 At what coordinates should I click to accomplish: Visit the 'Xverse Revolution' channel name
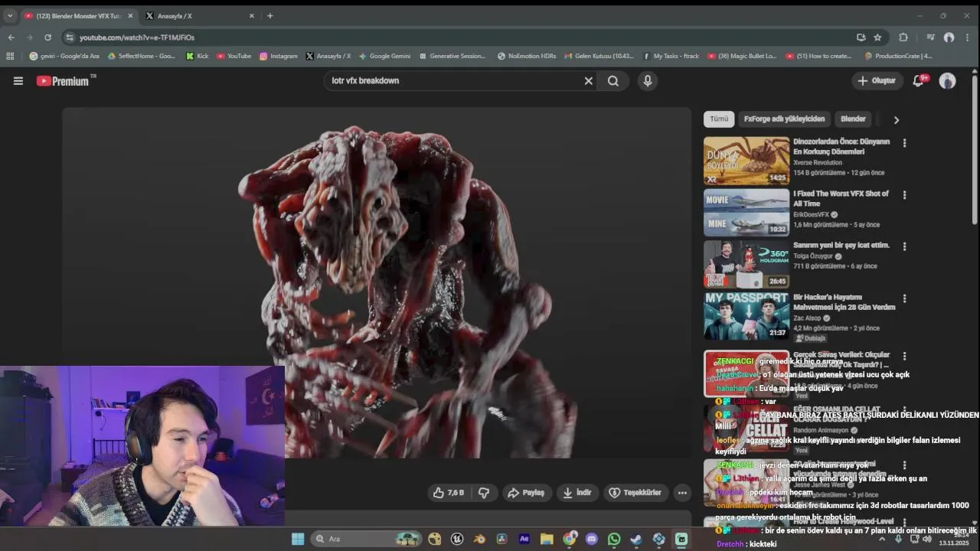(x=818, y=162)
